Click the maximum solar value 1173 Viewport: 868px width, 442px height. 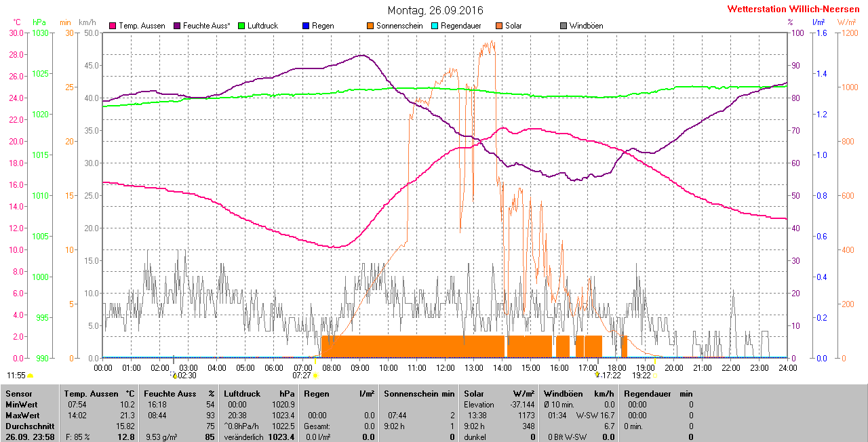point(527,416)
